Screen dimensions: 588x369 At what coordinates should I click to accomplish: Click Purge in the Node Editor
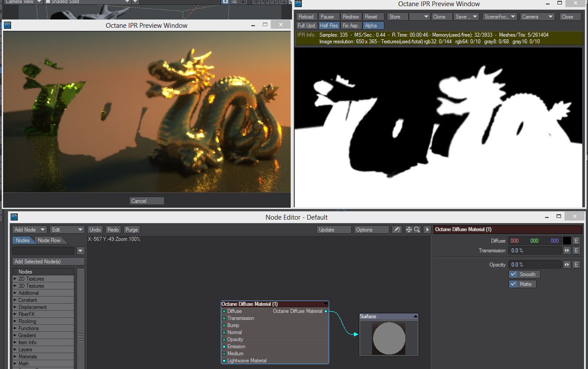pos(132,230)
